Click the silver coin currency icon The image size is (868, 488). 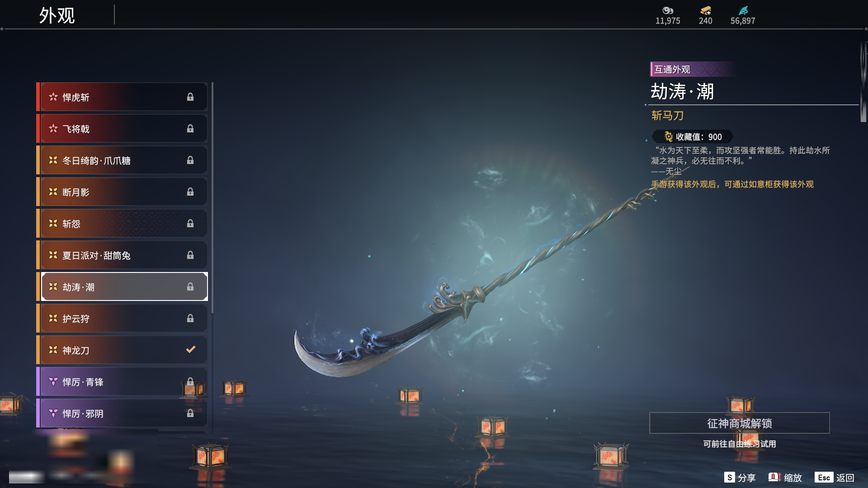(668, 10)
